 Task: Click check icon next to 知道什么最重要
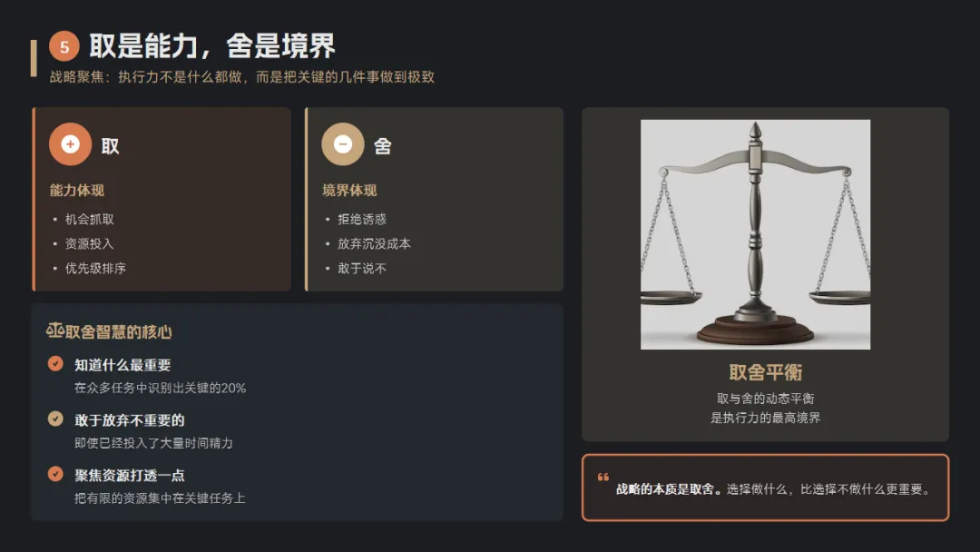(x=56, y=364)
